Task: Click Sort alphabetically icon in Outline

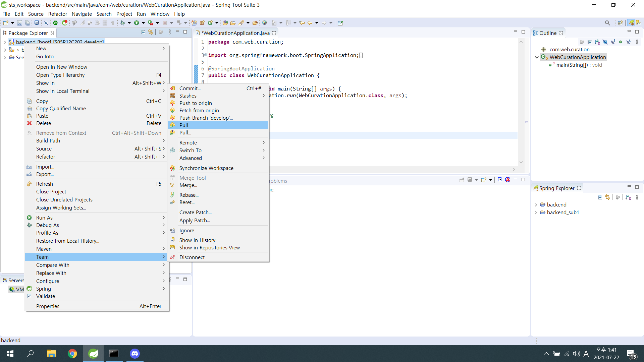Action: tap(597, 42)
